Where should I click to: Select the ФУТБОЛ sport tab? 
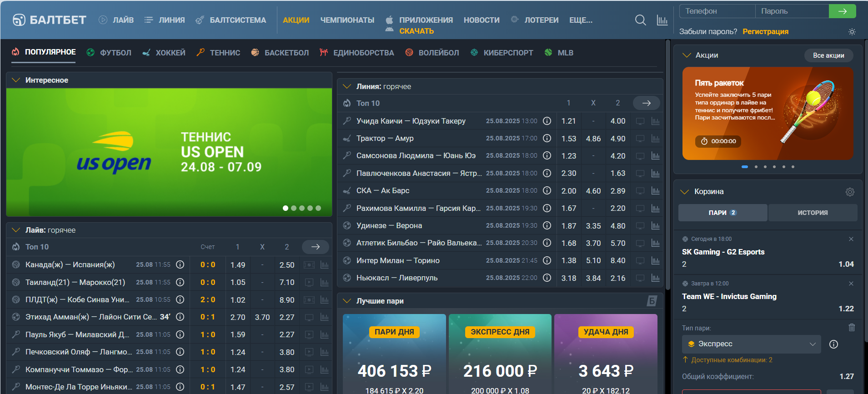tap(109, 53)
